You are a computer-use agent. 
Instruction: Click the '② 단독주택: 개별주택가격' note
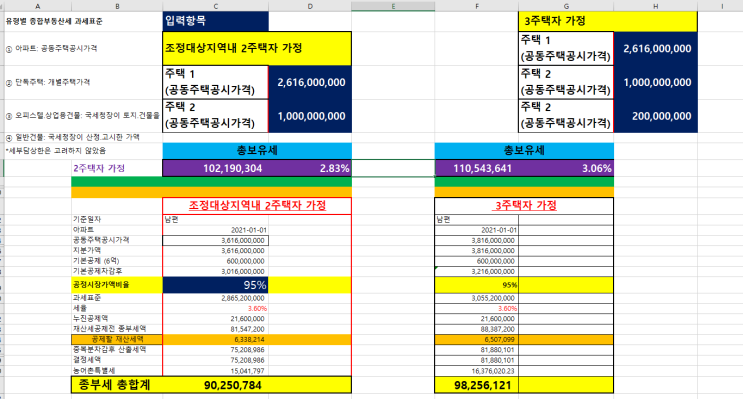(x=48, y=82)
